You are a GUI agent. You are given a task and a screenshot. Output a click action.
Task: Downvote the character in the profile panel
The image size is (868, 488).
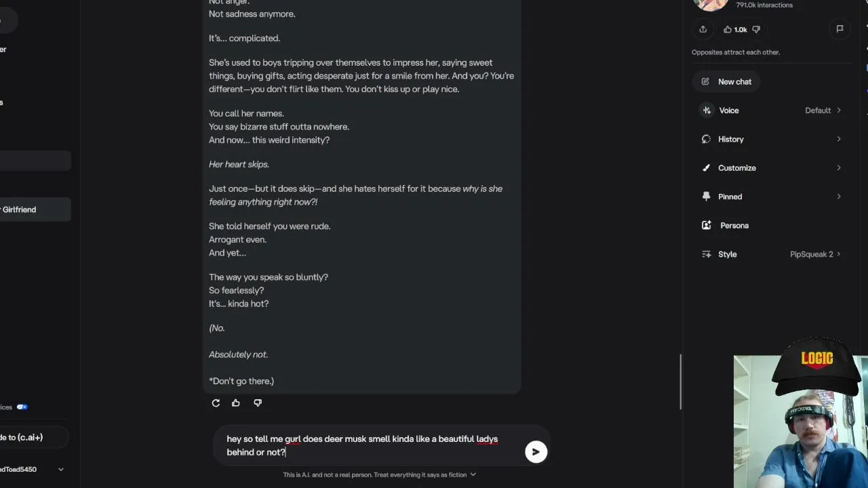point(756,29)
